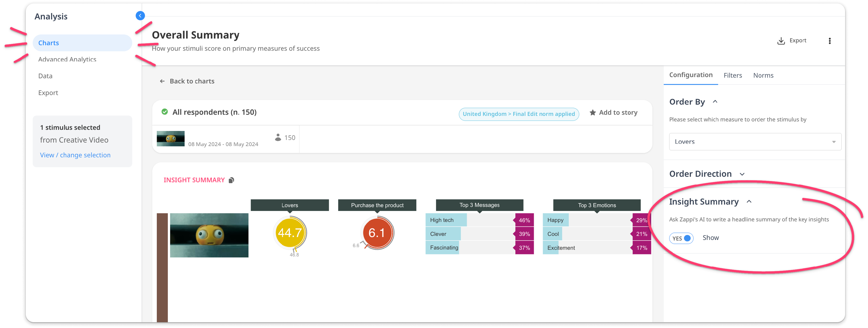Click the star icon for Add to story
The width and height of the screenshot is (868, 328).
(592, 113)
